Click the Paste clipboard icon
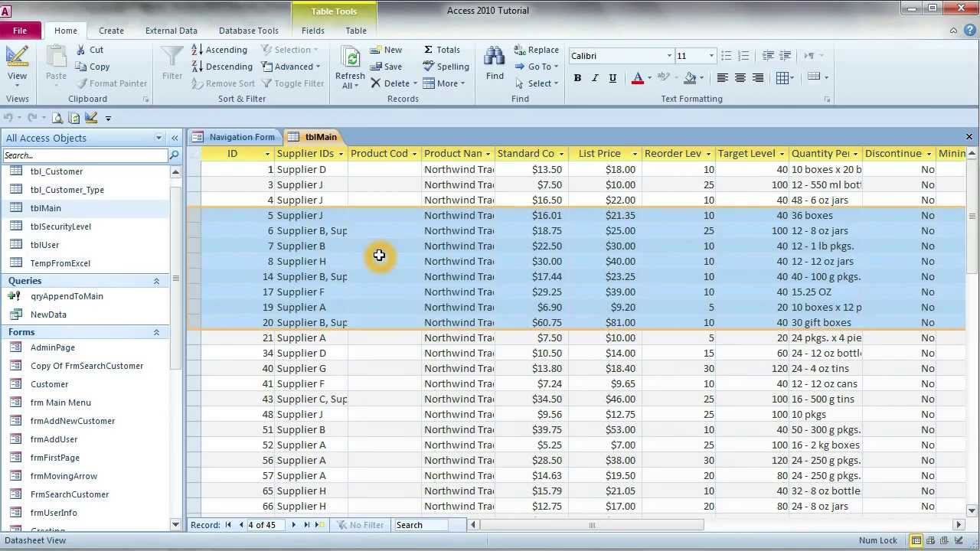The height and width of the screenshot is (551, 980). [56, 64]
